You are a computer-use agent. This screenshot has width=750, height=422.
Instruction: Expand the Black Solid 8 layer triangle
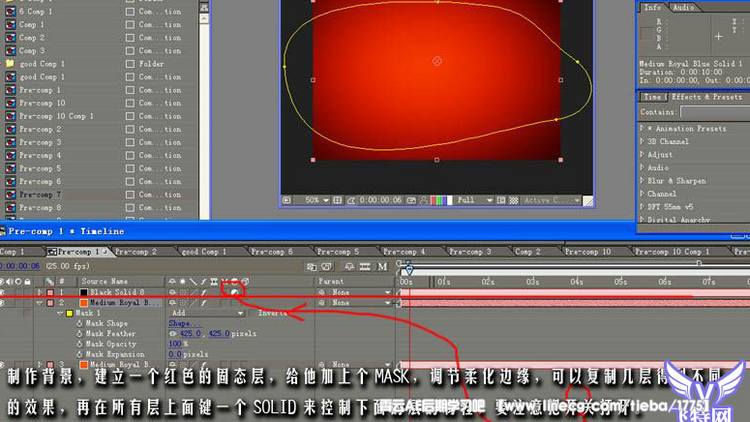coord(40,292)
